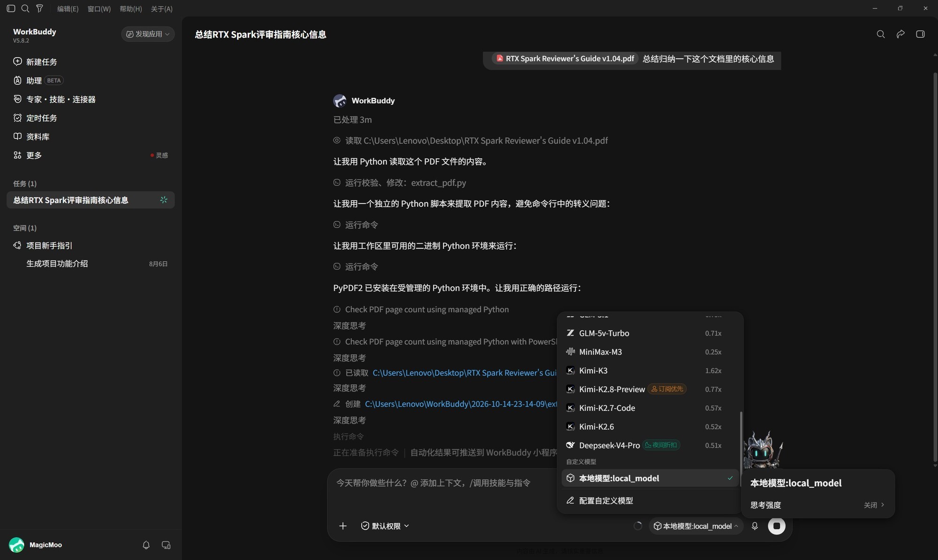Select the Deepseek-V4-Pro model
Image resolution: width=938 pixels, height=560 pixels.
tap(650, 445)
